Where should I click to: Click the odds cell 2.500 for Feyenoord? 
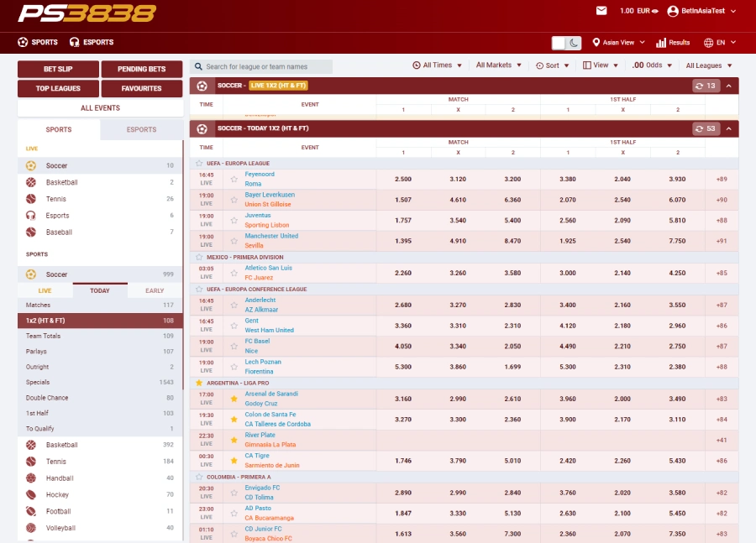402,179
